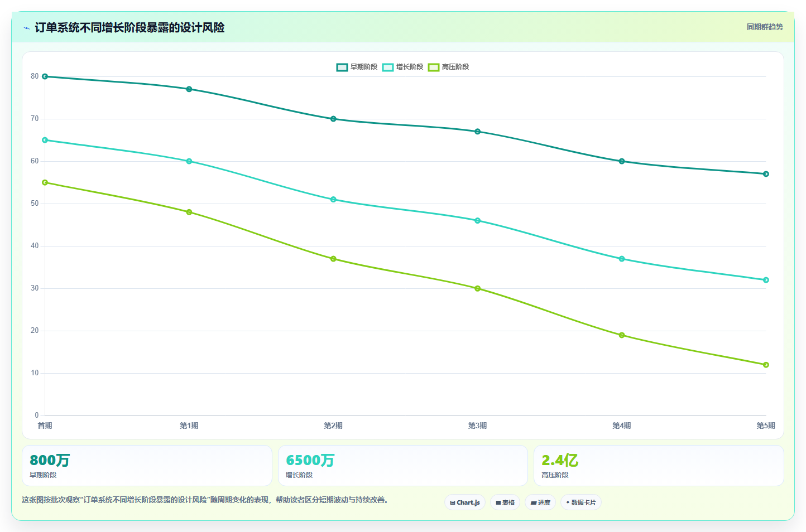Click the 进度 tag chip
The height and width of the screenshot is (532, 806).
tap(540, 502)
